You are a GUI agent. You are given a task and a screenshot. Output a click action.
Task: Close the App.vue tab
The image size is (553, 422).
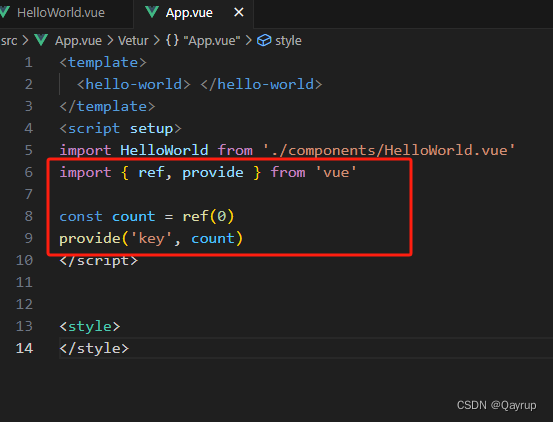pos(239,12)
